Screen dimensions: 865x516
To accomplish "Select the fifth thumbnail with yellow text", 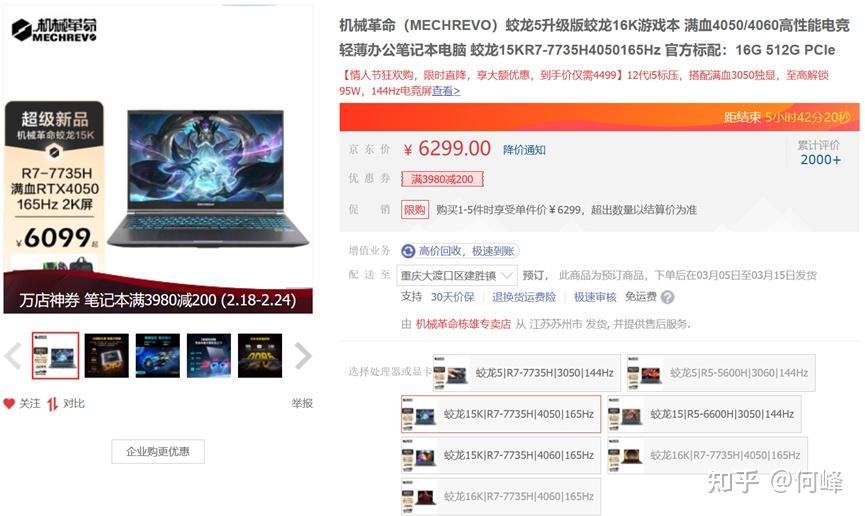I will (x=260, y=355).
